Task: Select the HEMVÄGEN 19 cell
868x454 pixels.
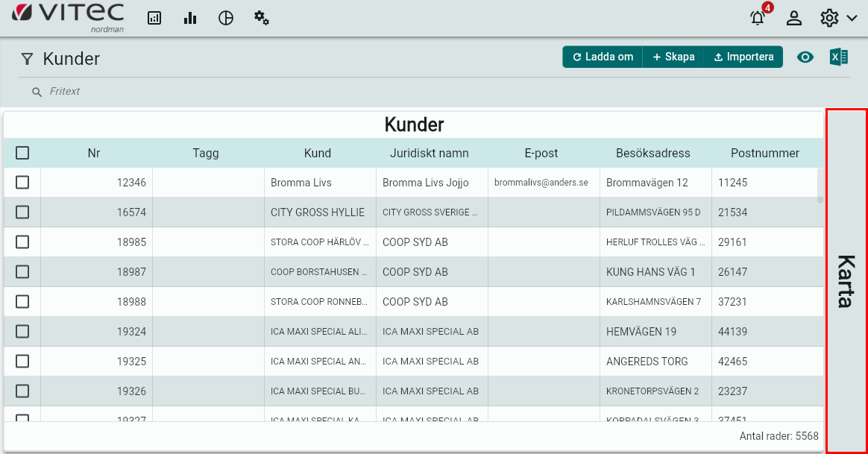Action: [x=655, y=332]
